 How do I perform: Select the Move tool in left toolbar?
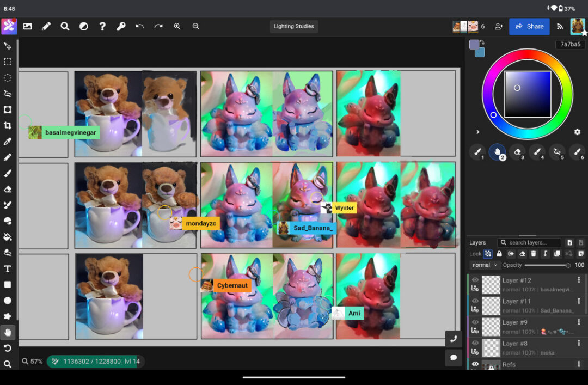pyautogui.click(x=8, y=46)
